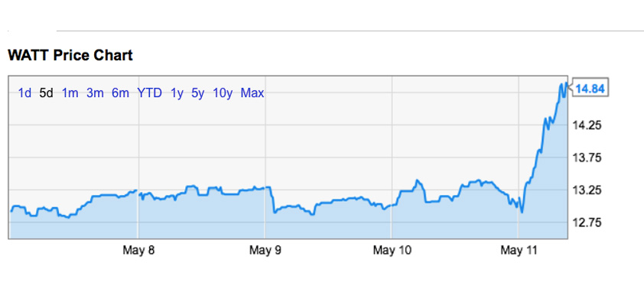Switch to the 1y range
The height and width of the screenshot is (305, 644).
[177, 93]
